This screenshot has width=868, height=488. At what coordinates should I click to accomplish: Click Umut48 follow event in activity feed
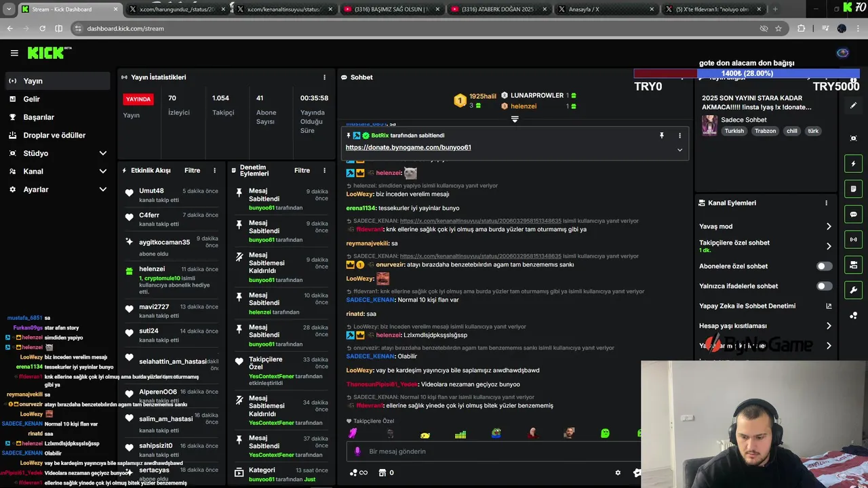(x=171, y=195)
